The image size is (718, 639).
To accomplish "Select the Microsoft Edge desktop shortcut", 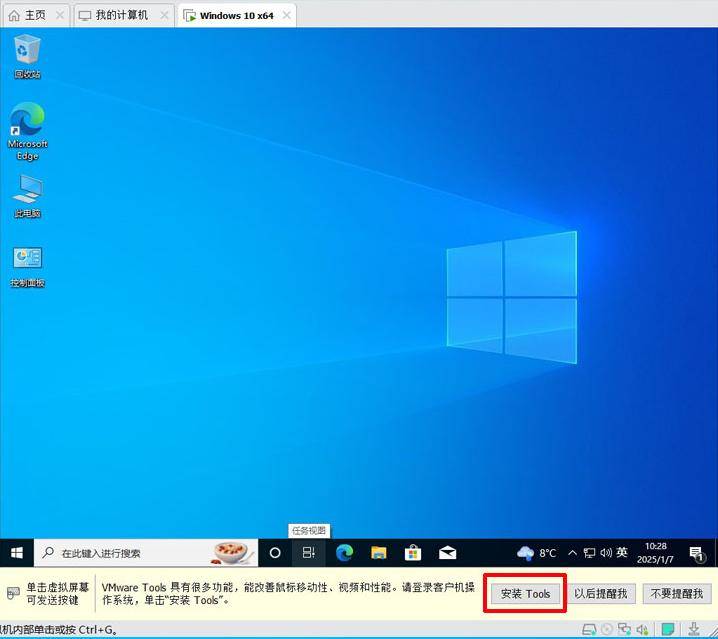I will pos(27,131).
